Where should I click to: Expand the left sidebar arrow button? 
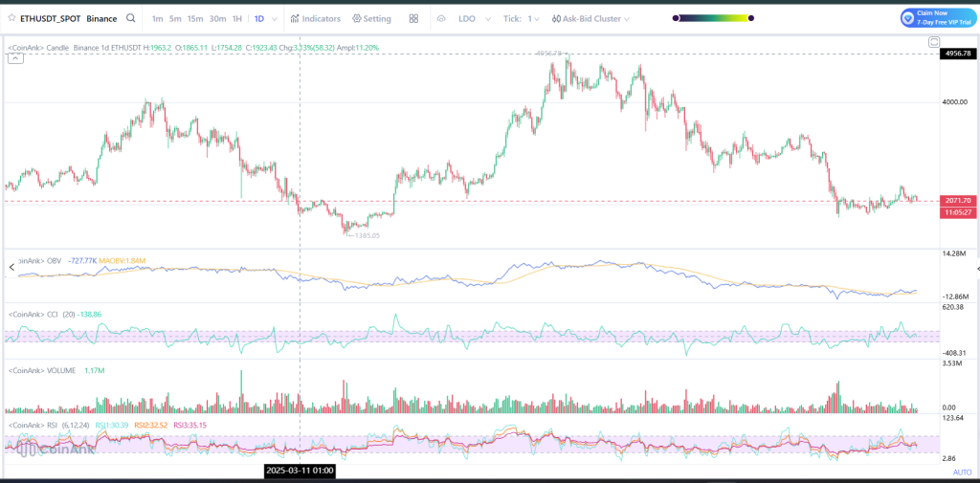tap(12, 268)
